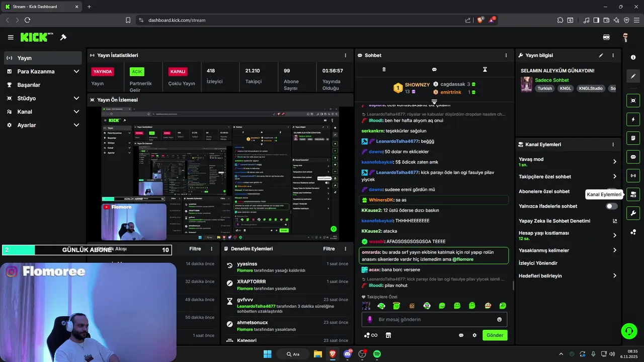Click the trash icon to clear chat
Viewport: 644px width, 362px height.
point(384,69)
